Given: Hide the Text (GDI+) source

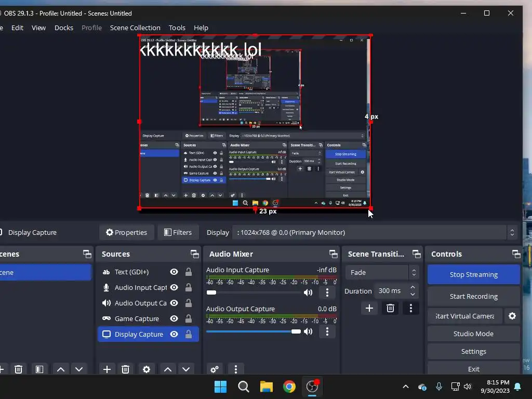Looking at the screenshot, I should click(x=174, y=272).
